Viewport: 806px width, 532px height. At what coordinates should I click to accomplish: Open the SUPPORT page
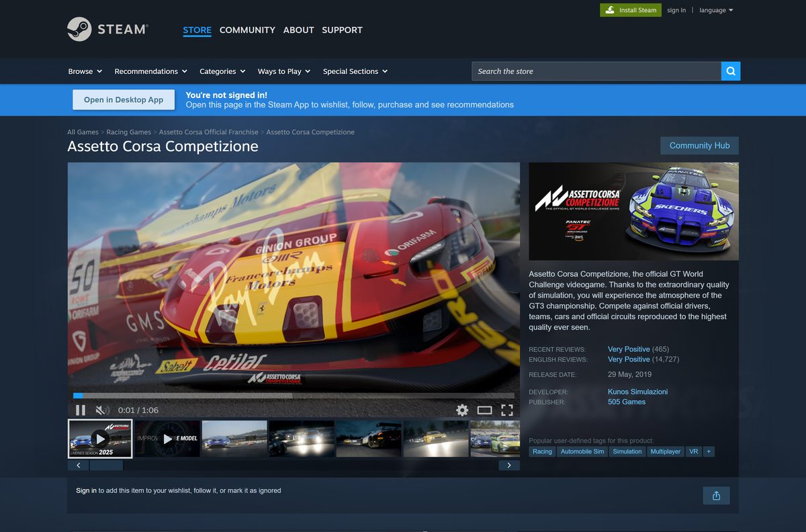[342, 30]
